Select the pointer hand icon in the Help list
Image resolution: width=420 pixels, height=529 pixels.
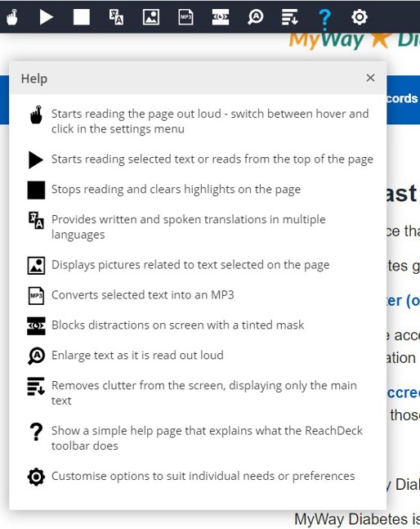36,114
